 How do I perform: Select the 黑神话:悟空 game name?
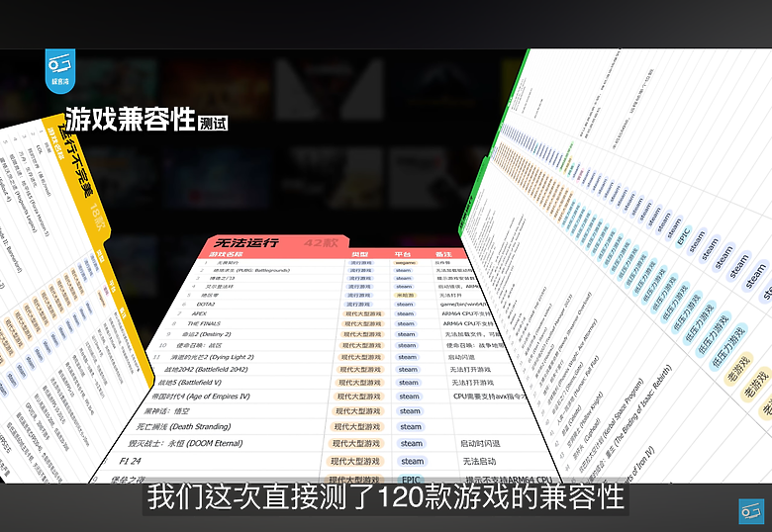(166, 411)
